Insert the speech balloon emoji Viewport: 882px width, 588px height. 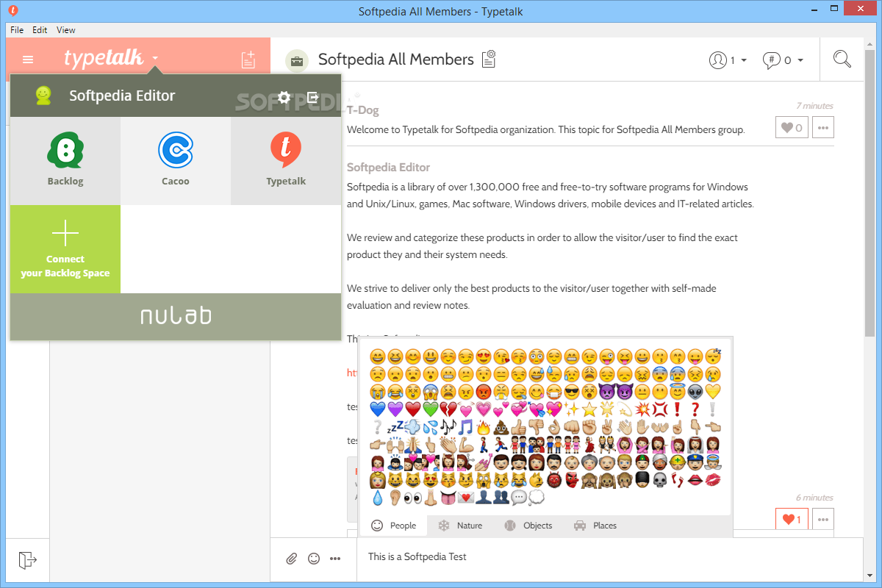tap(519, 498)
